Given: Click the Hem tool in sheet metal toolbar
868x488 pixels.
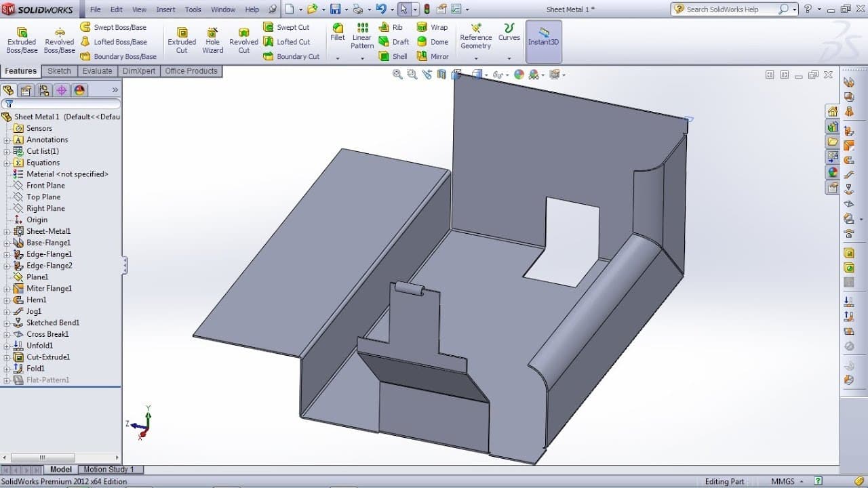Looking at the screenshot, I should [849, 160].
